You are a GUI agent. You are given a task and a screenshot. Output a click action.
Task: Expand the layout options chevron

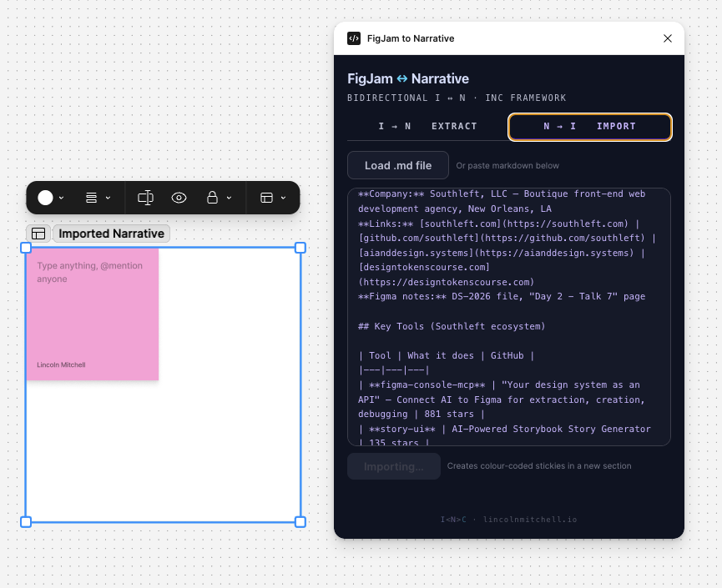(x=108, y=198)
